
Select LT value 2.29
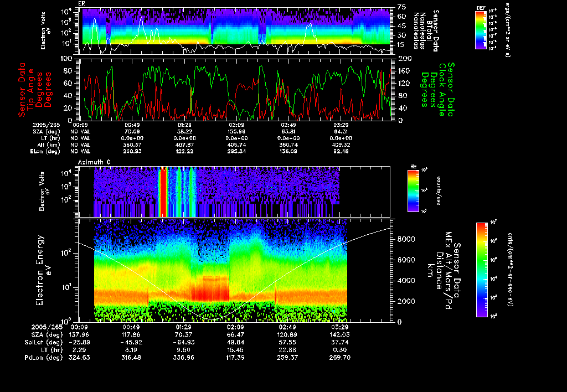click(x=79, y=350)
